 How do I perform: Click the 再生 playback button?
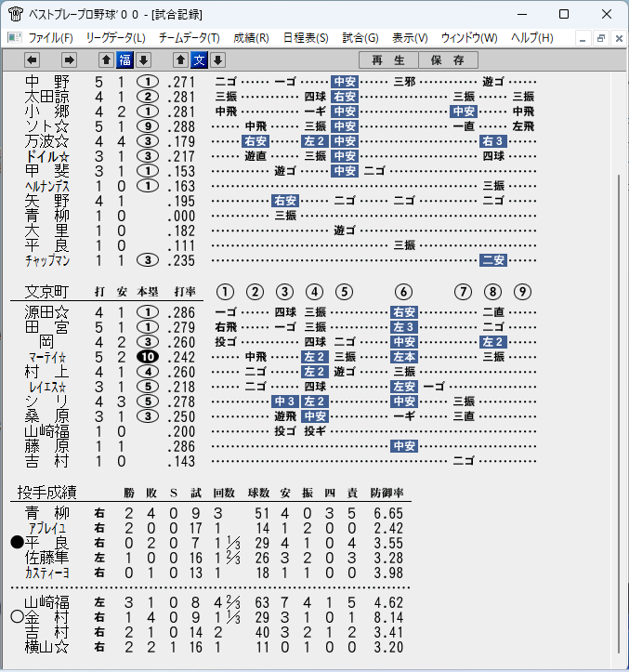(x=388, y=60)
